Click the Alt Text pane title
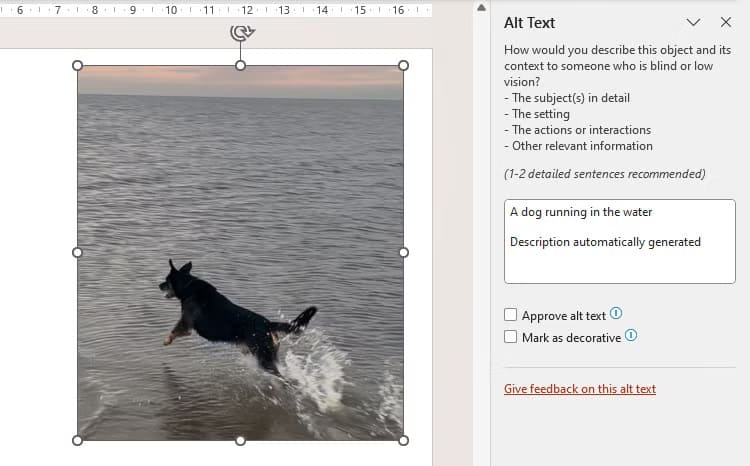750x466 pixels. point(529,22)
